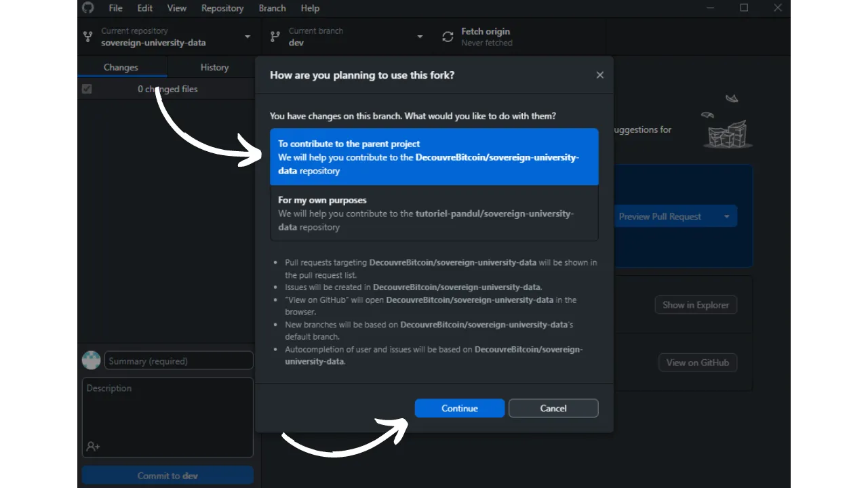Click the Commit to dev button

click(167, 475)
